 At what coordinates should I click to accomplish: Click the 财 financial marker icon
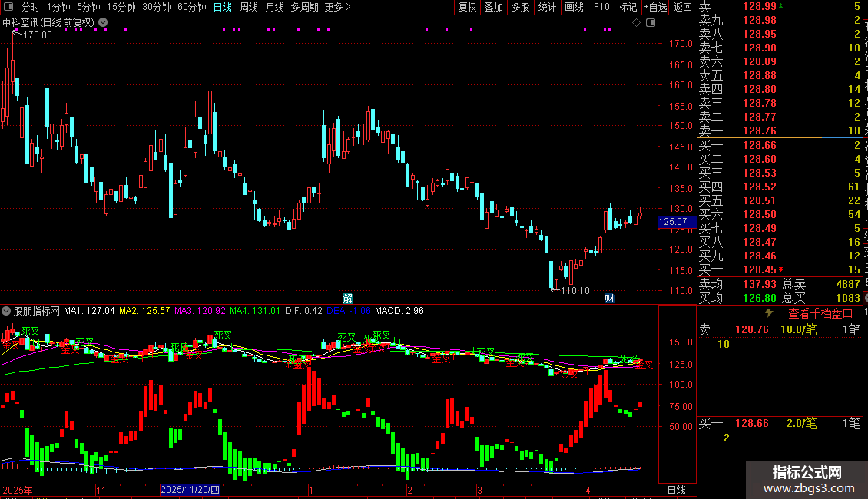point(609,299)
